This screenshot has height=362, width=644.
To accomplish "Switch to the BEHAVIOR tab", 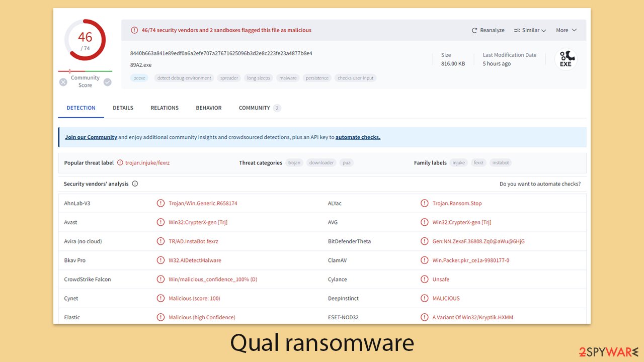I will point(208,108).
